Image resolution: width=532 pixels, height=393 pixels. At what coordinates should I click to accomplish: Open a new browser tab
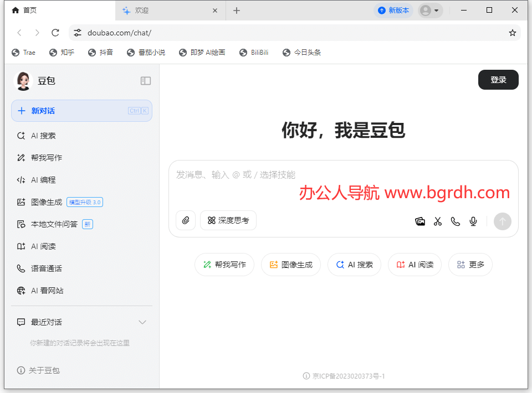pyautogui.click(x=237, y=11)
